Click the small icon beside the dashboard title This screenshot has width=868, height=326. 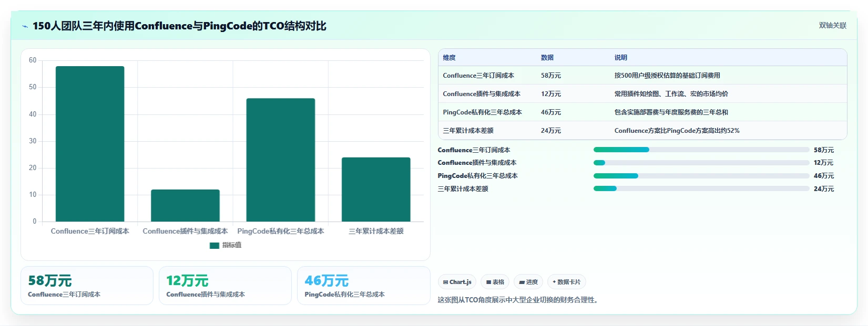click(x=25, y=26)
